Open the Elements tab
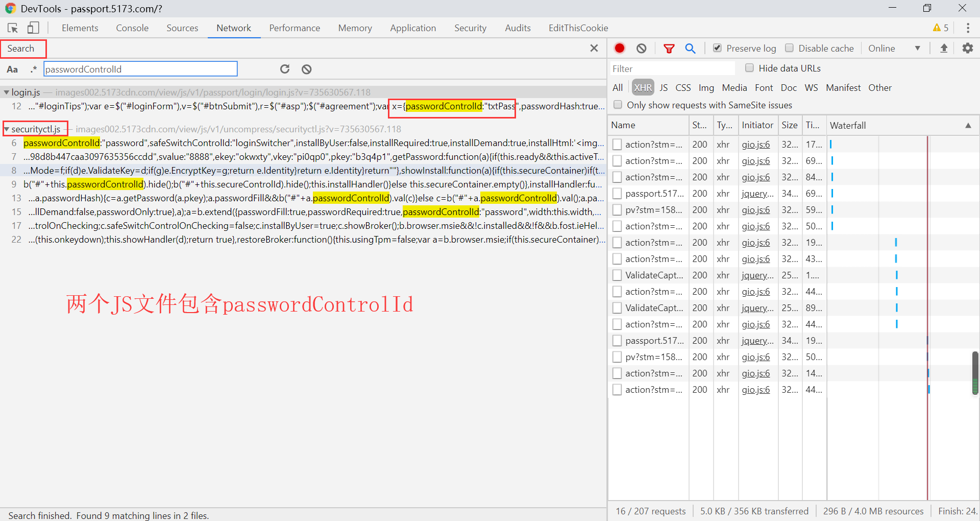Viewport: 980px width, 521px height. coord(80,28)
